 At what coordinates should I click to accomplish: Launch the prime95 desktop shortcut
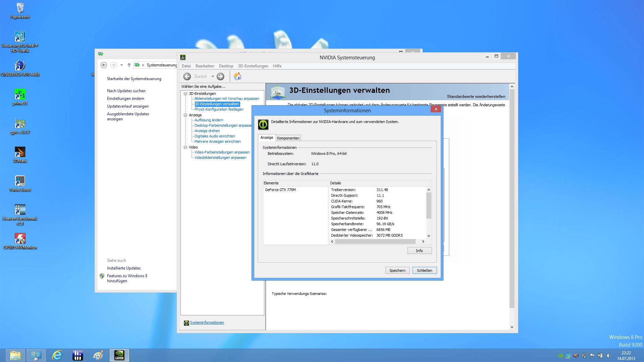(x=20, y=97)
